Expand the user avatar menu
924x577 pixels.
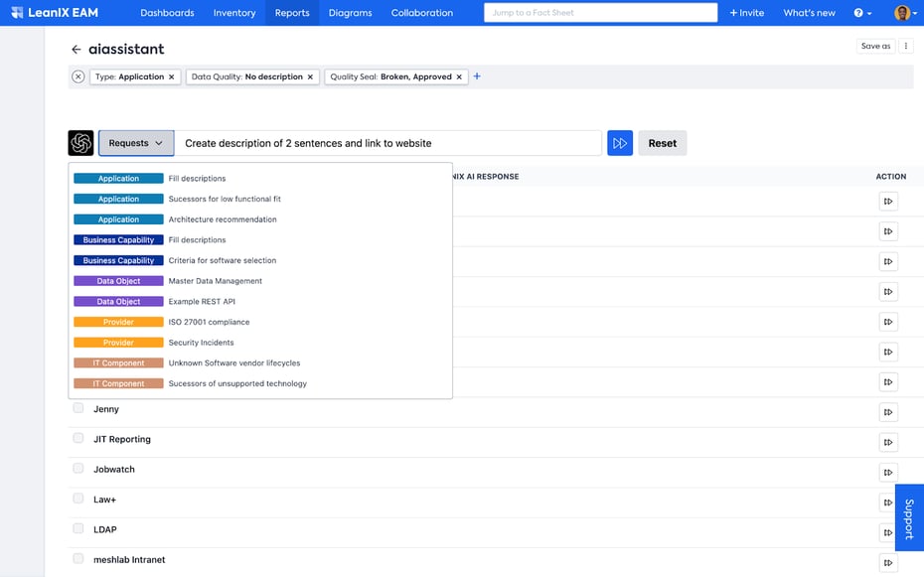point(902,13)
